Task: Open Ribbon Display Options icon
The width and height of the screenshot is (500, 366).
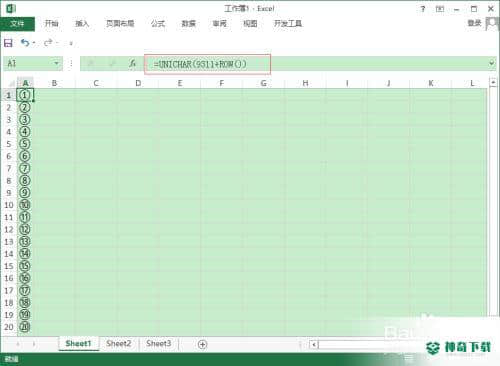Action: (440, 9)
